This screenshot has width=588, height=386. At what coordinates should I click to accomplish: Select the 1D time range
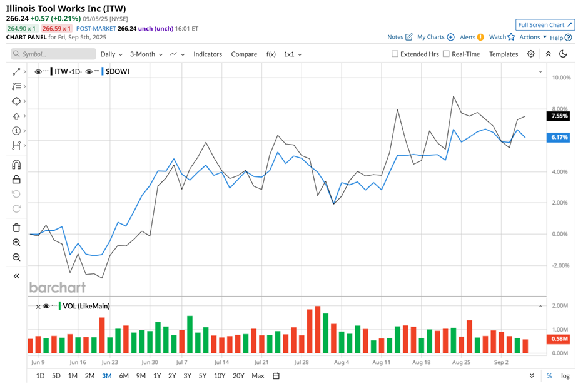[40, 376]
